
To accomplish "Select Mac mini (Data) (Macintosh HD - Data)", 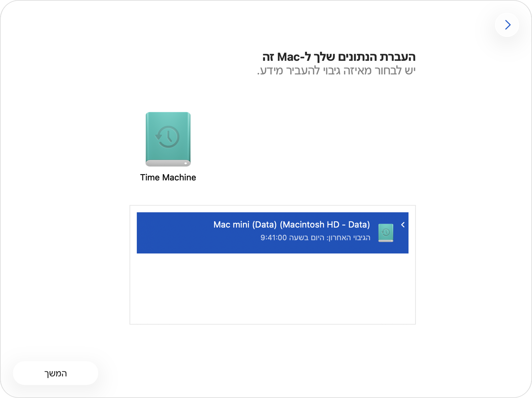I will (x=273, y=233).
